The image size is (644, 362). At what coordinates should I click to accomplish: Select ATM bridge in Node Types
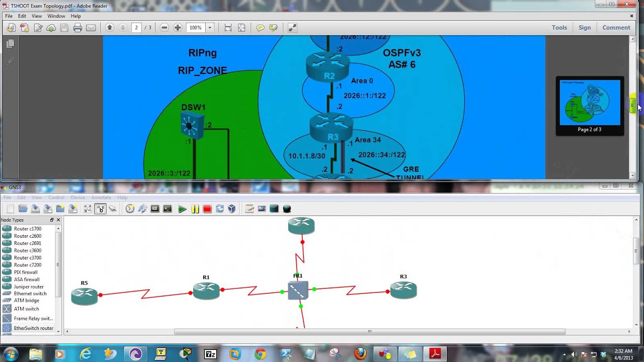tap(27, 301)
